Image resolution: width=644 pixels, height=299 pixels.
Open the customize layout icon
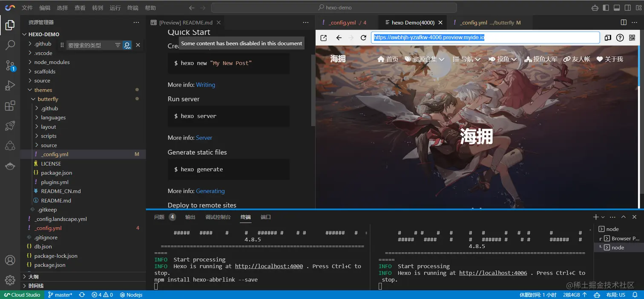pos(638,8)
